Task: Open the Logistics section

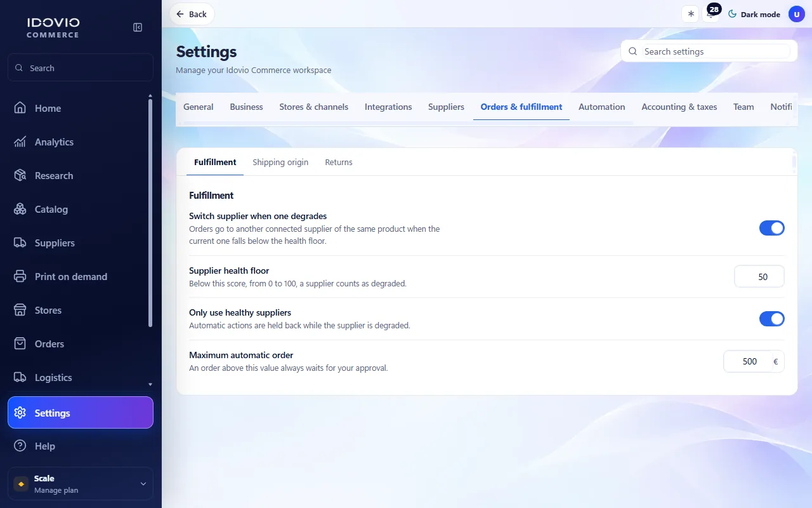Action: (x=81, y=378)
